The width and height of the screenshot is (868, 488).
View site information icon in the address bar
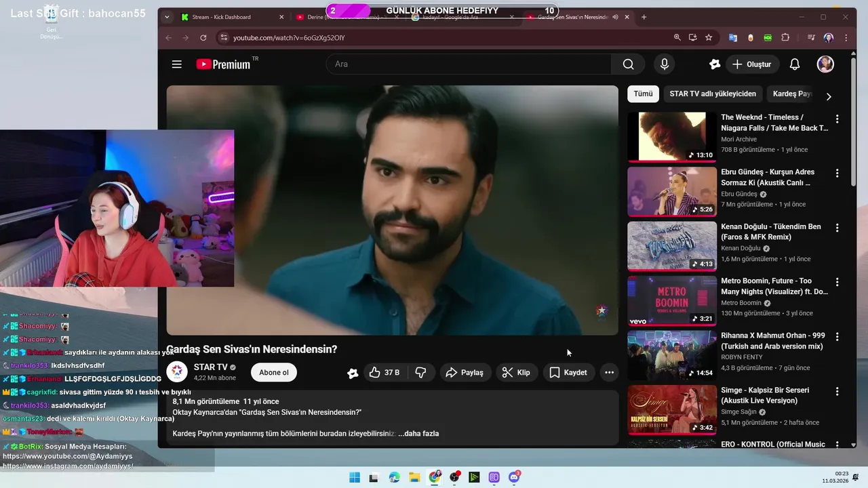pyautogui.click(x=224, y=38)
